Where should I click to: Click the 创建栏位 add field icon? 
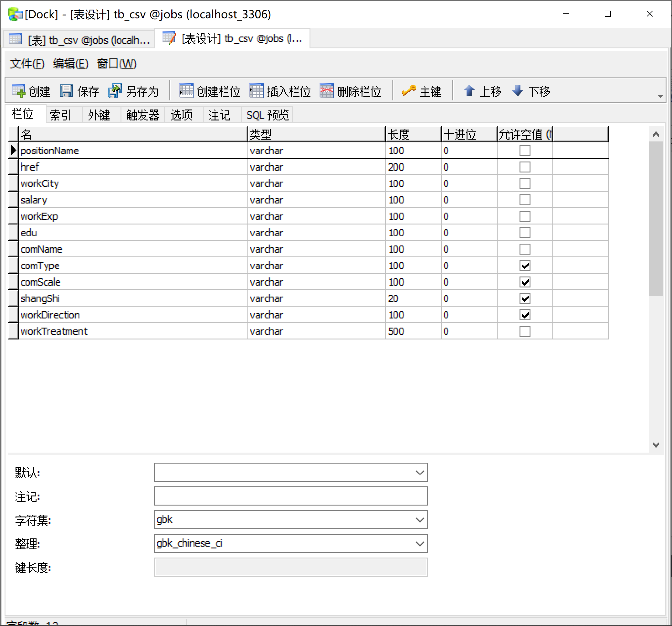(186, 91)
